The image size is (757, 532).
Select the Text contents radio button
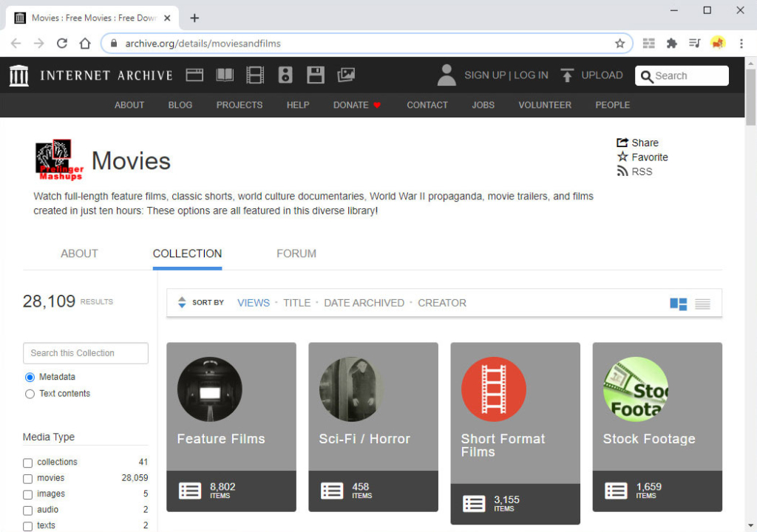30,394
